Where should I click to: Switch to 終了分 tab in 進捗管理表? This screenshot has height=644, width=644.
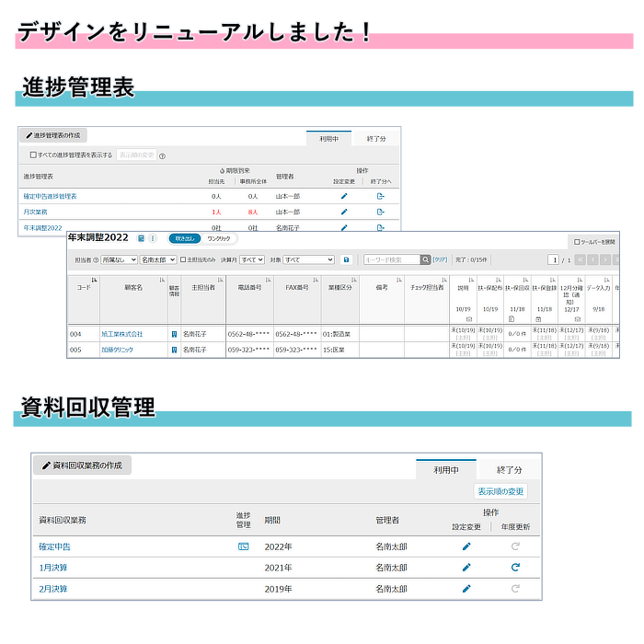point(375,138)
